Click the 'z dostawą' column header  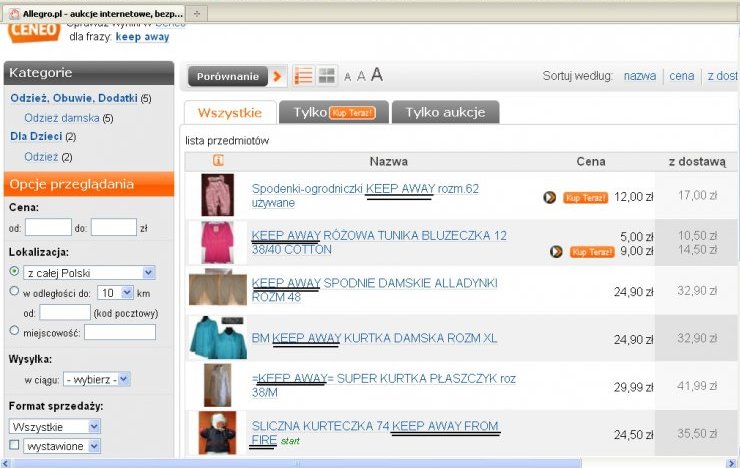point(697,161)
